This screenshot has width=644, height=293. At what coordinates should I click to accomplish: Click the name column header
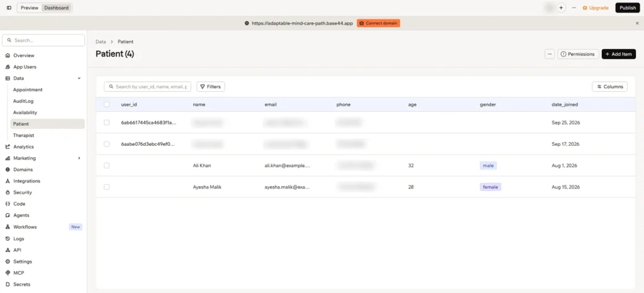point(199,104)
